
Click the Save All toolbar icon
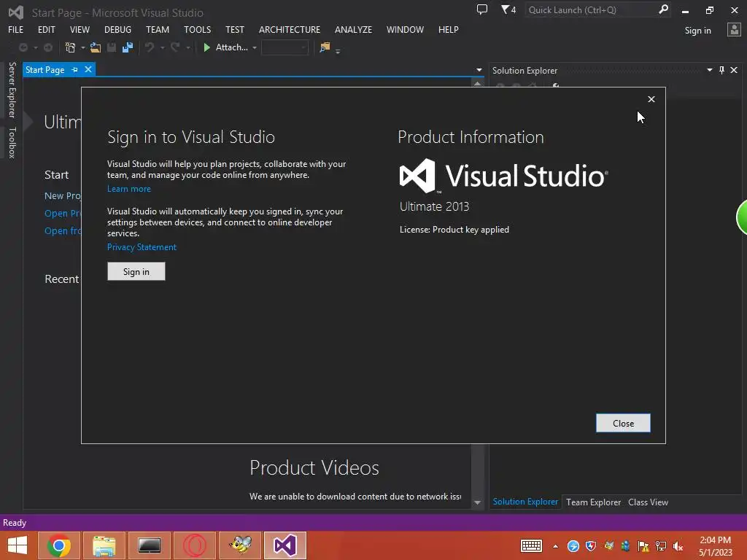(x=128, y=47)
